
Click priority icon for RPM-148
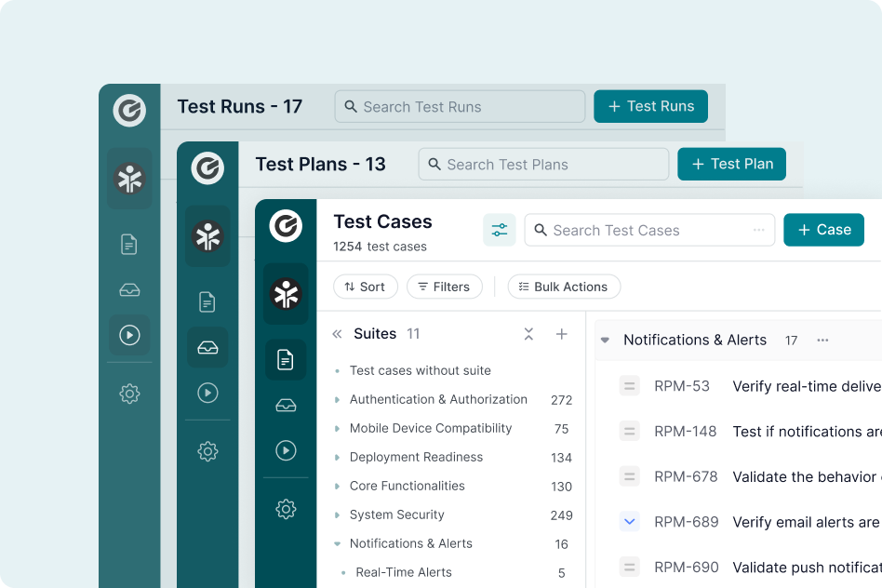pyautogui.click(x=630, y=431)
